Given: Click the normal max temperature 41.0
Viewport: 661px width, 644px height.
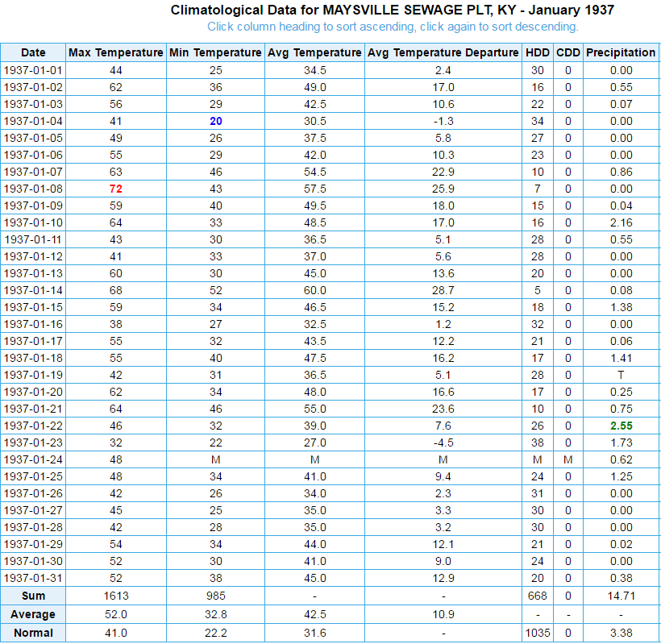Looking at the screenshot, I should 116,633.
